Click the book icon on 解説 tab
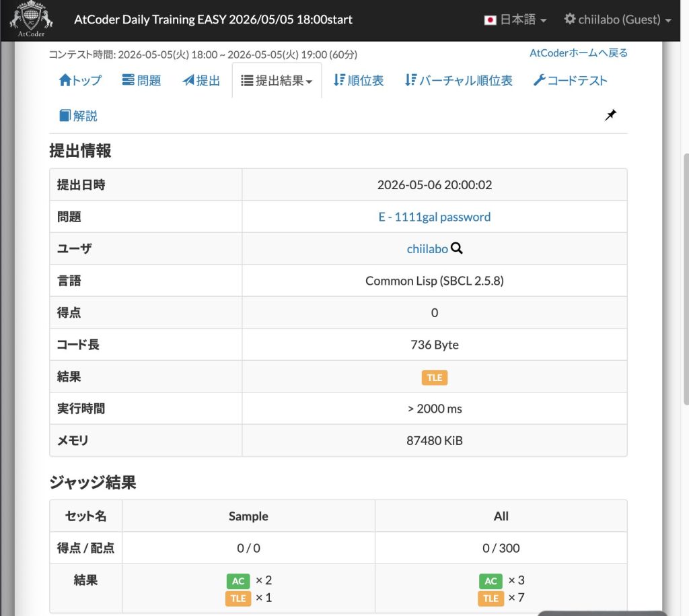This screenshot has height=616, width=689. (65, 115)
